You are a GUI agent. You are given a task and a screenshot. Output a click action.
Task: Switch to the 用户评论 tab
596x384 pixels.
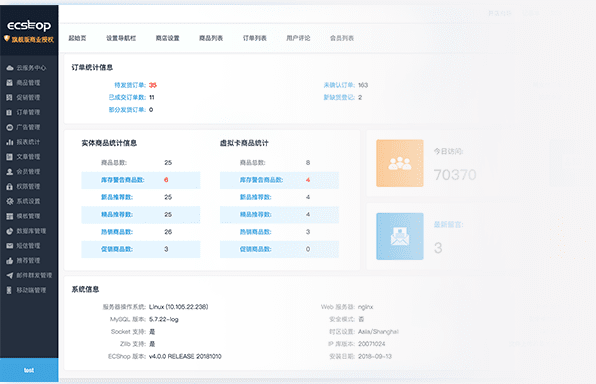tap(298, 38)
